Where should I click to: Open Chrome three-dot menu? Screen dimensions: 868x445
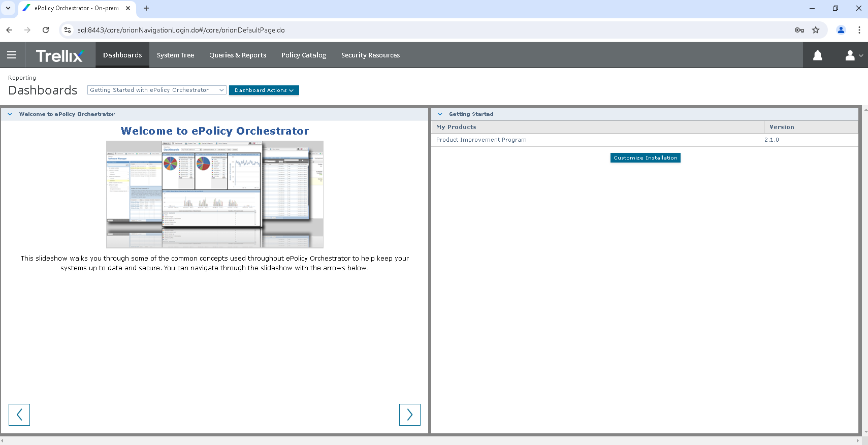859,30
